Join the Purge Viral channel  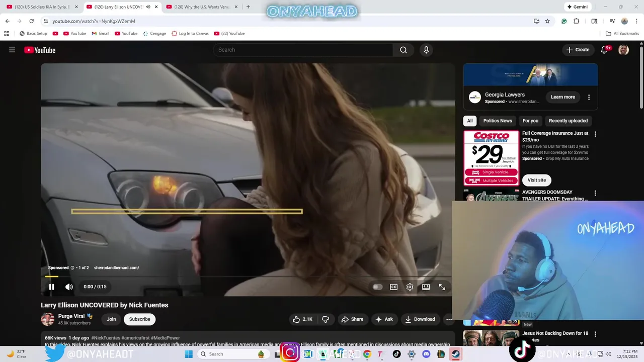111,319
